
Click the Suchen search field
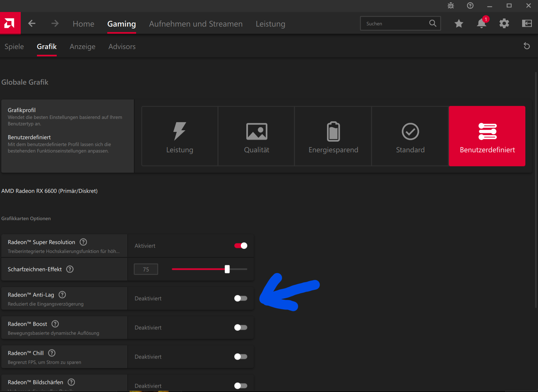pos(401,23)
